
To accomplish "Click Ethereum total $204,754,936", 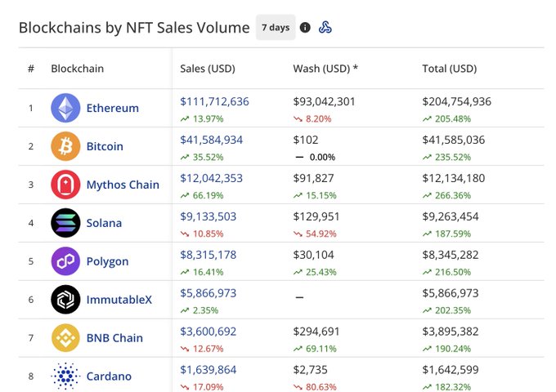I will 457,101.
